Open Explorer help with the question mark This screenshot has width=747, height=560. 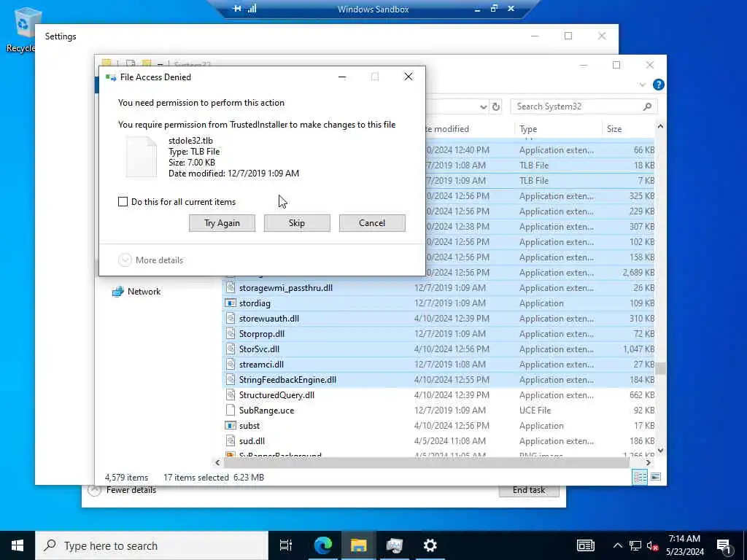[659, 85]
